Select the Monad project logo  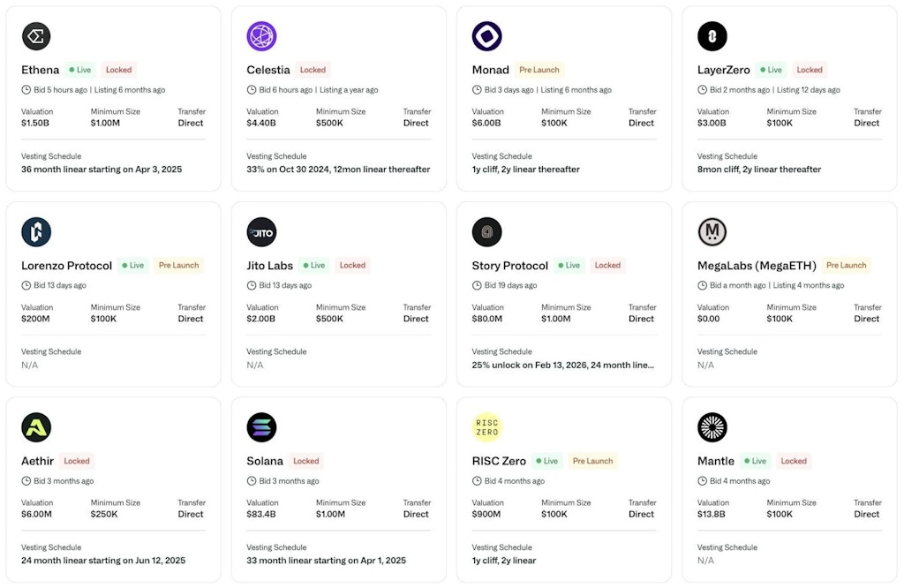(486, 36)
